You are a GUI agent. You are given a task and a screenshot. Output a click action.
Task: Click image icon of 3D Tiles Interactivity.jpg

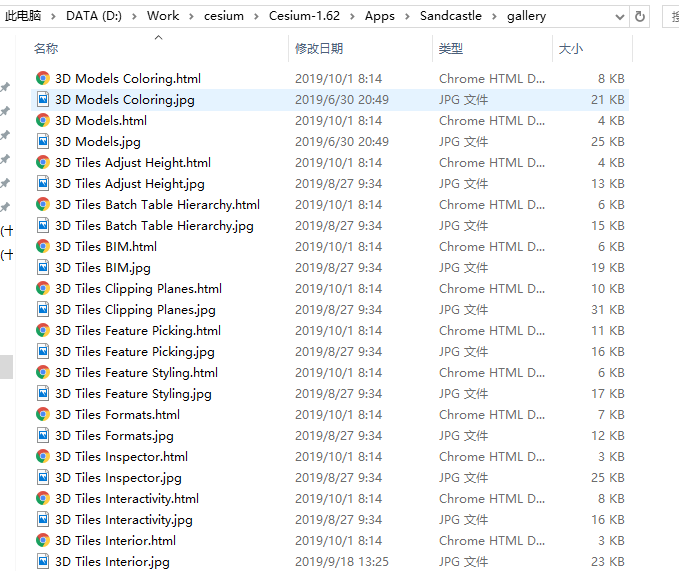coord(42,519)
